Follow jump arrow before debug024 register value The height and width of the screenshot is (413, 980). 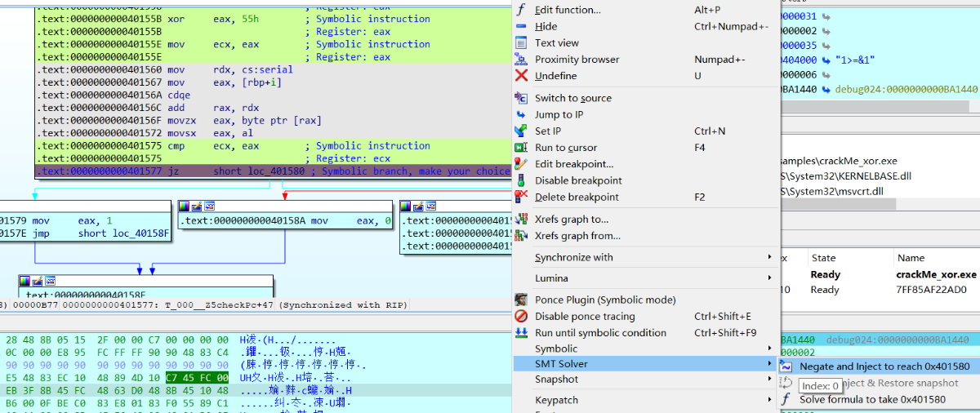pos(827,89)
